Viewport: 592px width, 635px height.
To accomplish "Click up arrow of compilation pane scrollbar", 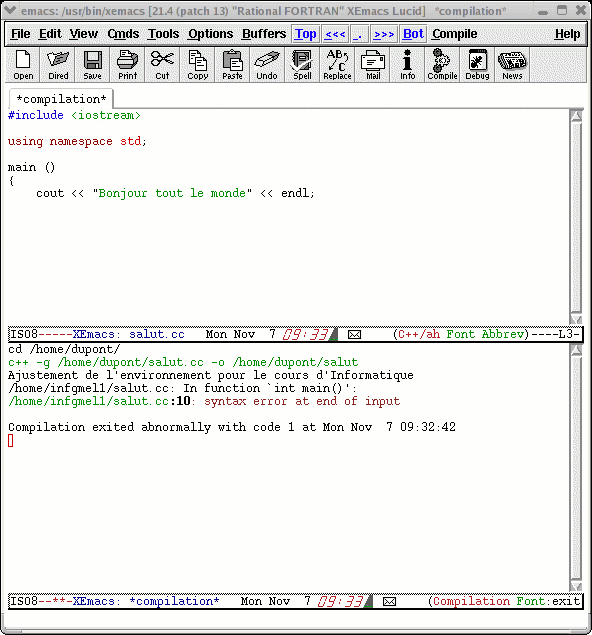I will coord(576,351).
